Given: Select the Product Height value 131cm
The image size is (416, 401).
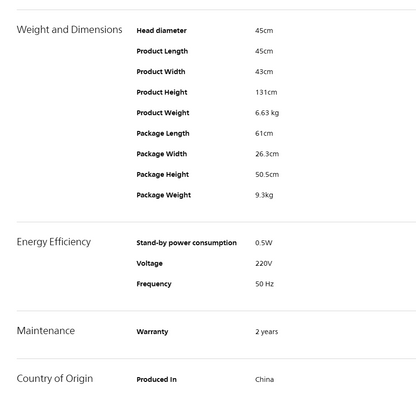Looking at the screenshot, I should point(266,92).
